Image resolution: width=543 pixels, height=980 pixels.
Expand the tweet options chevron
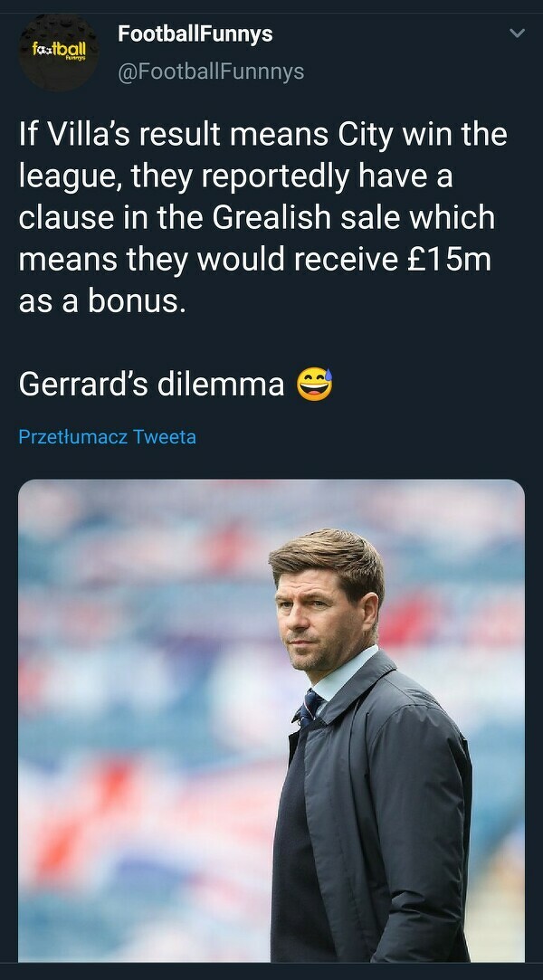point(517,34)
